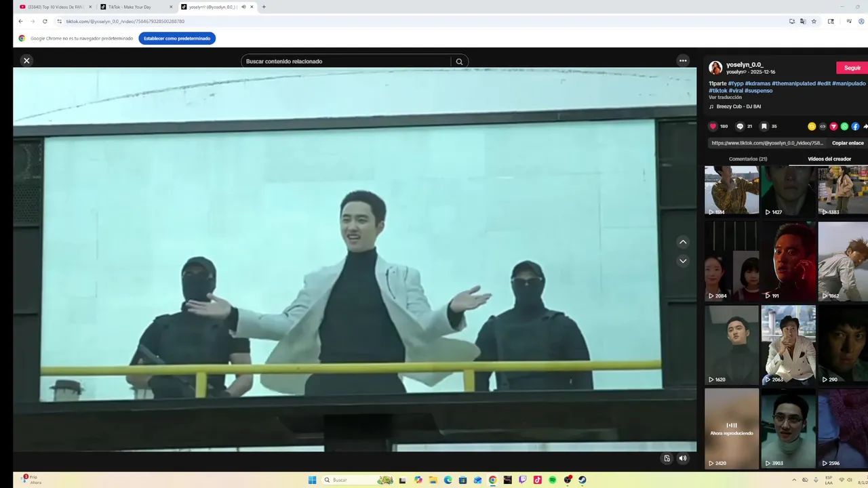The image size is (868, 488).
Task: Open Twitch from the taskbar
Action: (523, 480)
